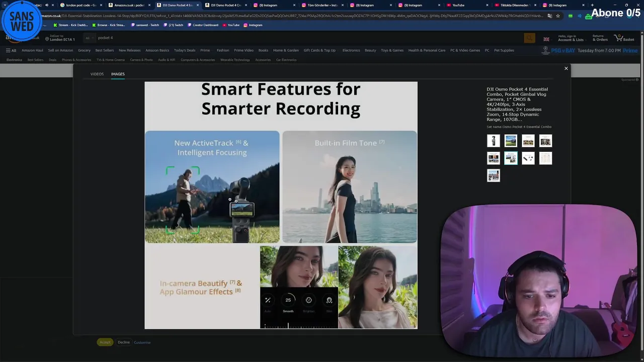Image resolution: width=644 pixels, height=362 pixels.
Task: Close the image gallery popup
Action: [x=566, y=68]
